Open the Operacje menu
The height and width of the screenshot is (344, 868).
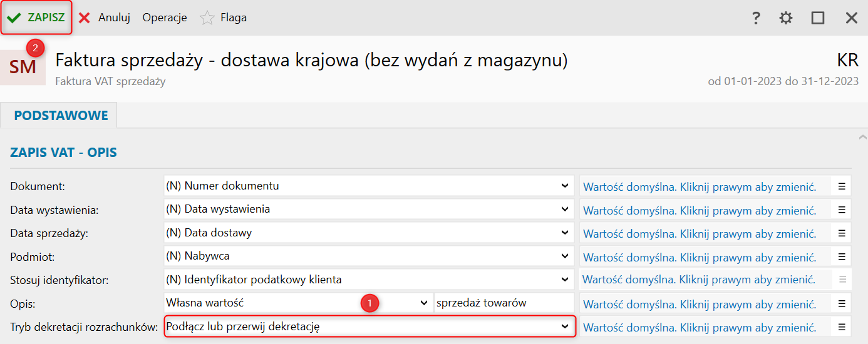click(165, 18)
